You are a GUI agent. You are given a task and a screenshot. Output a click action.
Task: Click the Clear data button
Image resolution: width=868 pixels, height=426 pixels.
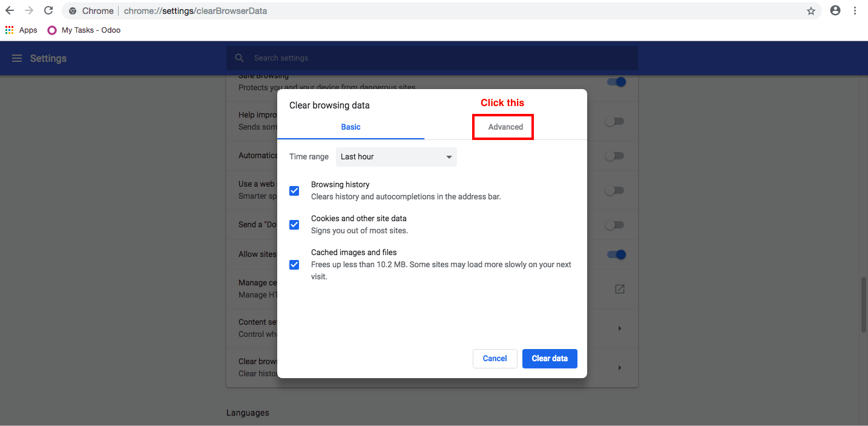point(550,359)
